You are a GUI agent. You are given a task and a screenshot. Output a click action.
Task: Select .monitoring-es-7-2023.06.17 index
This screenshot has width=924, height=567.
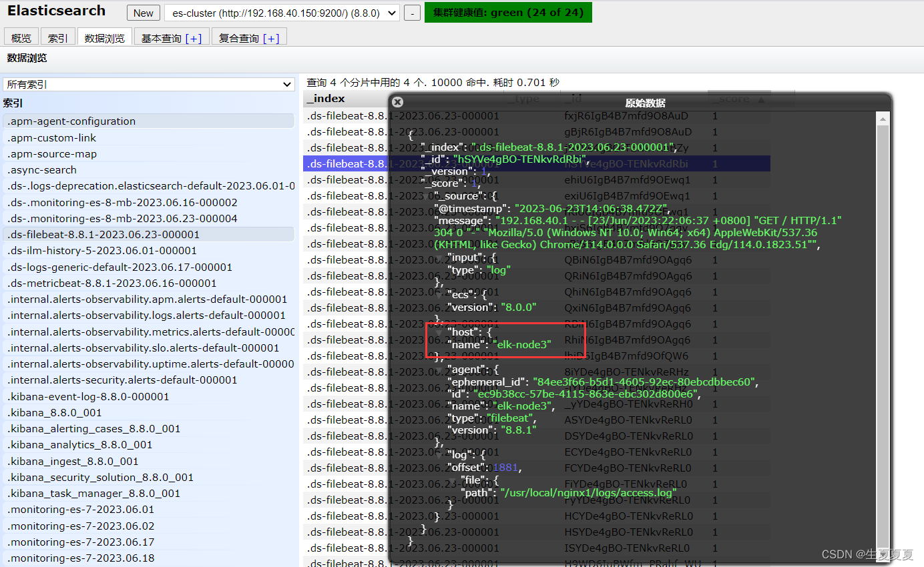point(148,542)
